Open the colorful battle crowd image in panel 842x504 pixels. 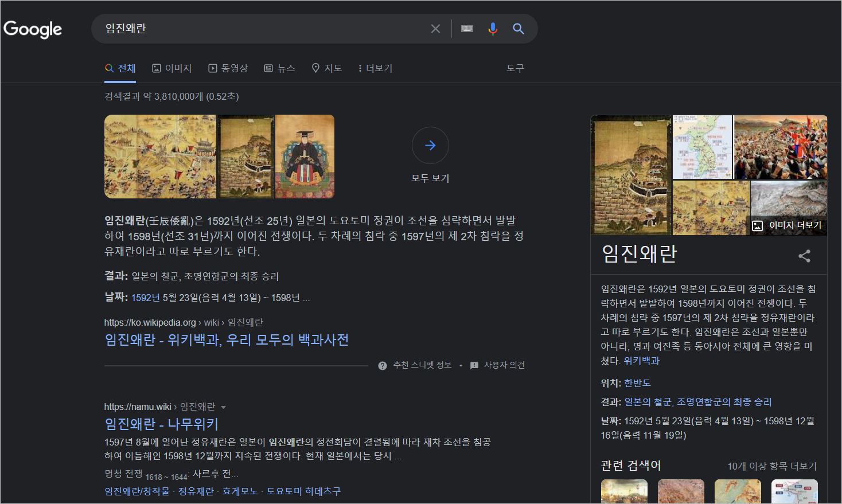click(781, 147)
